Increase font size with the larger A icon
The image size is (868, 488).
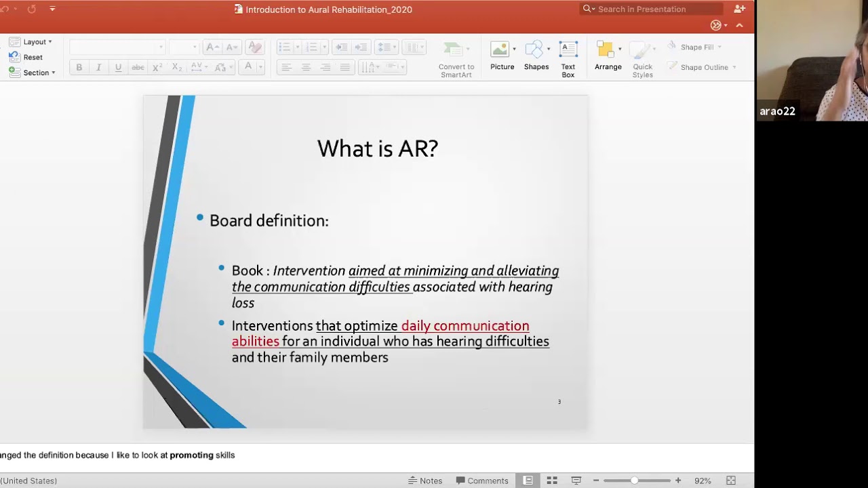click(212, 47)
